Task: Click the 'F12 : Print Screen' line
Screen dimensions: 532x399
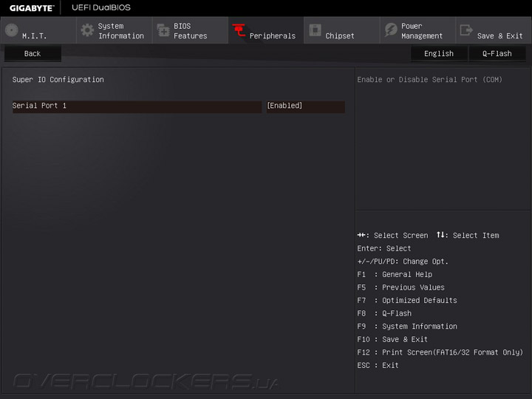Action: pyautogui.click(x=440, y=352)
